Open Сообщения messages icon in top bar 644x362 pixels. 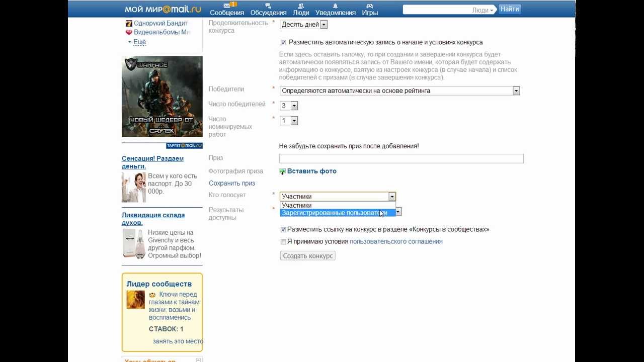(x=227, y=6)
